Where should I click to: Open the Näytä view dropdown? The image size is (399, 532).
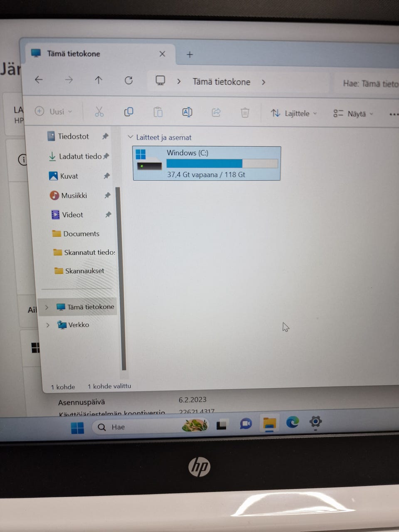pyautogui.click(x=353, y=113)
